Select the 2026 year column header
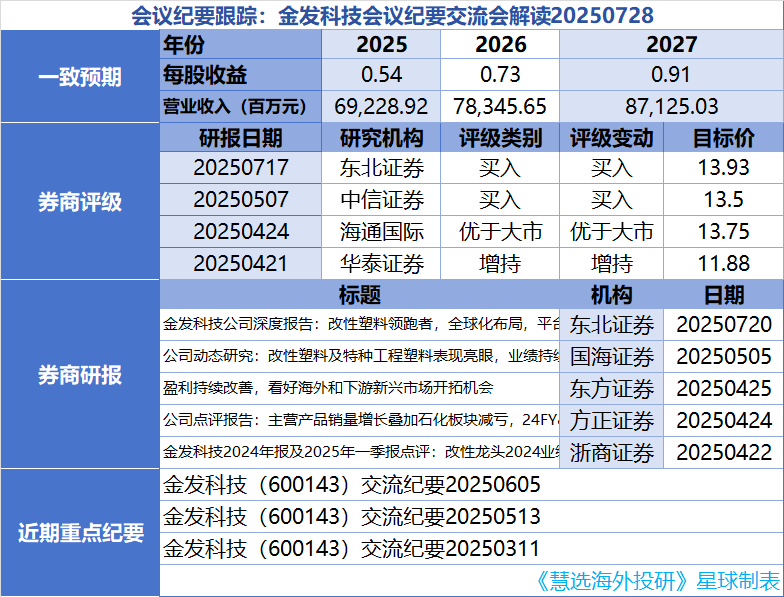Screen dimensions: 784x597 [500, 44]
